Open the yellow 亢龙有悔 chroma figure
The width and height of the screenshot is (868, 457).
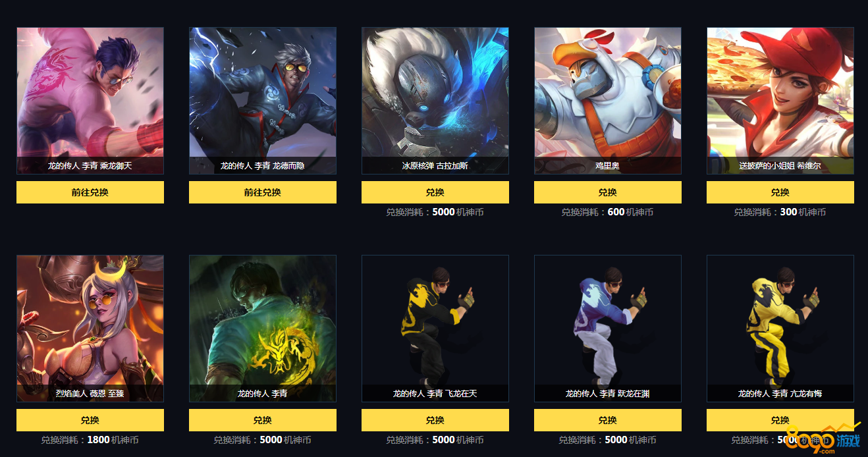(780, 329)
